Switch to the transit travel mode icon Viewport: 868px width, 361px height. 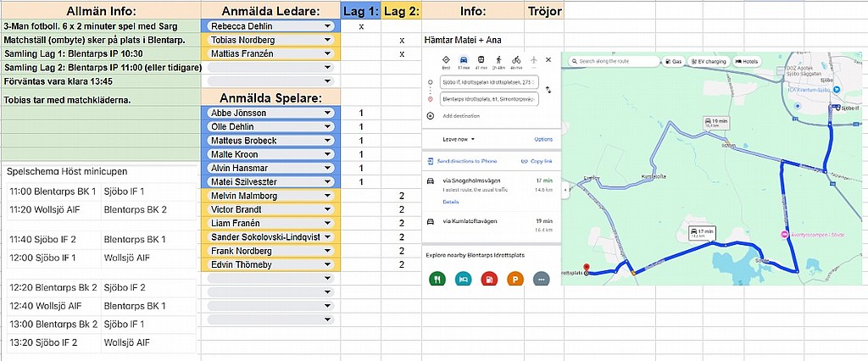point(481,61)
